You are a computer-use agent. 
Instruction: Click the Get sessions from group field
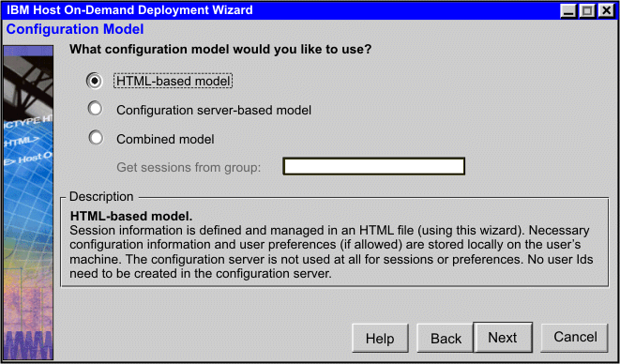pos(373,166)
